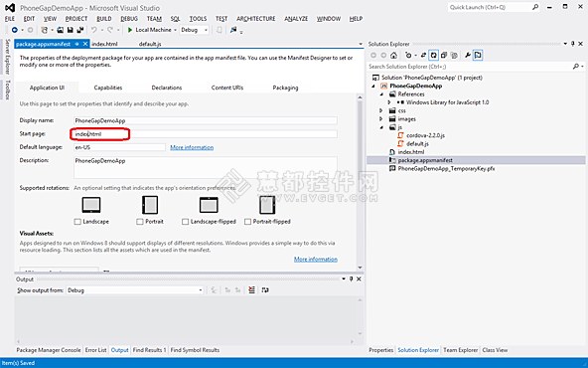Enable the Landscape rotation checkbox
The width and height of the screenshot is (588, 368).
click(x=77, y=222)
